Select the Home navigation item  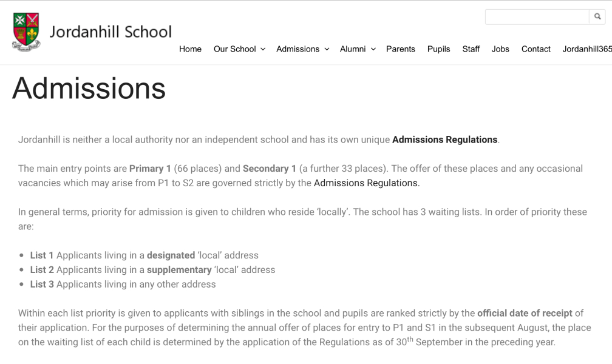click(x=190, y=49)
